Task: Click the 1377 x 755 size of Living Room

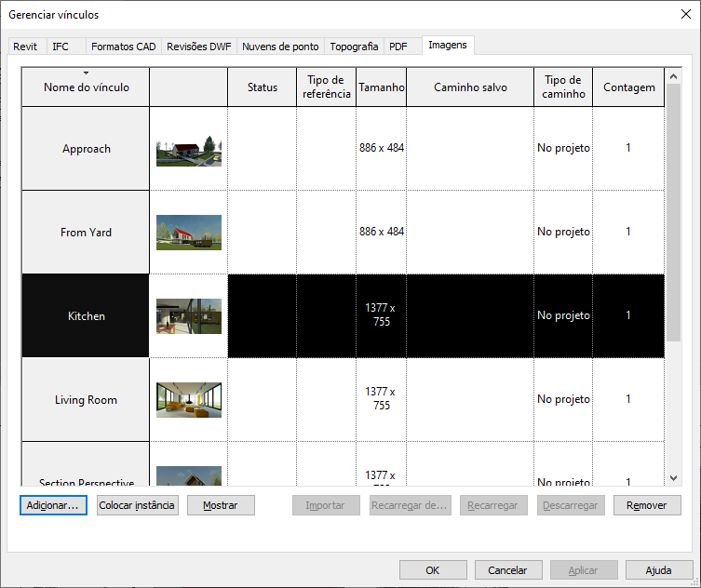Action: [x=381, y=398]
